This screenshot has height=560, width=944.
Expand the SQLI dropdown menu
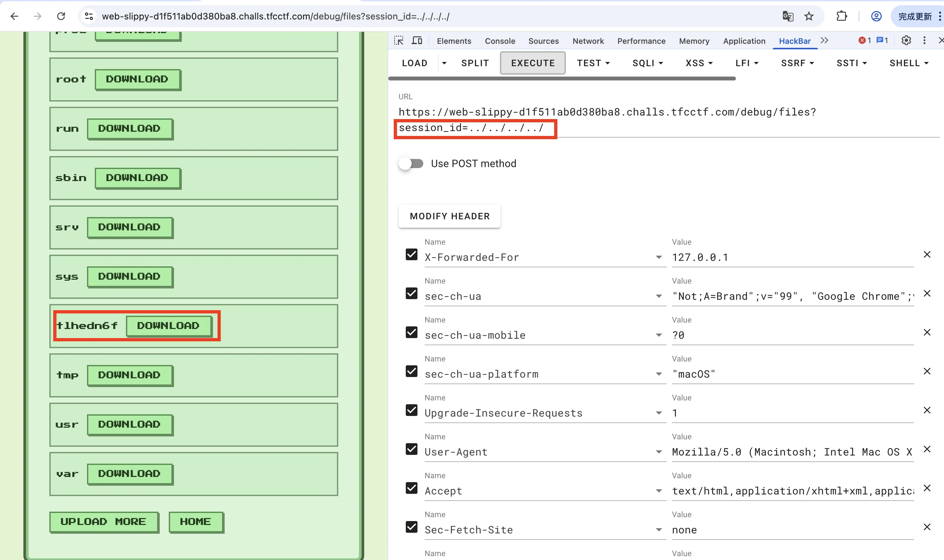648,63
